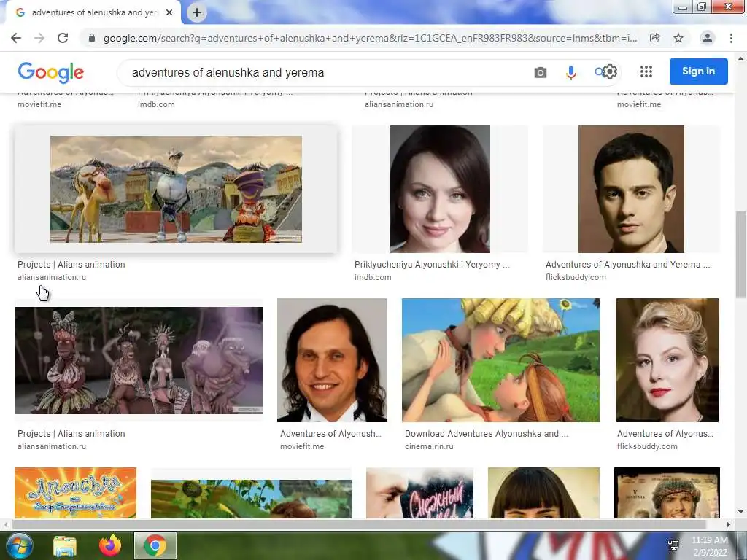Click the flicksbuddy.com text under blonde woman
Viewport: 747px width, 560px height.
pos(647,447)
